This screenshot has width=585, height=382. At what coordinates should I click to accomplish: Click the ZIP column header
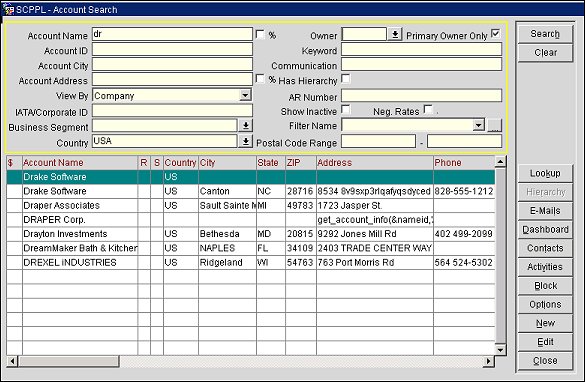point(301,163)
